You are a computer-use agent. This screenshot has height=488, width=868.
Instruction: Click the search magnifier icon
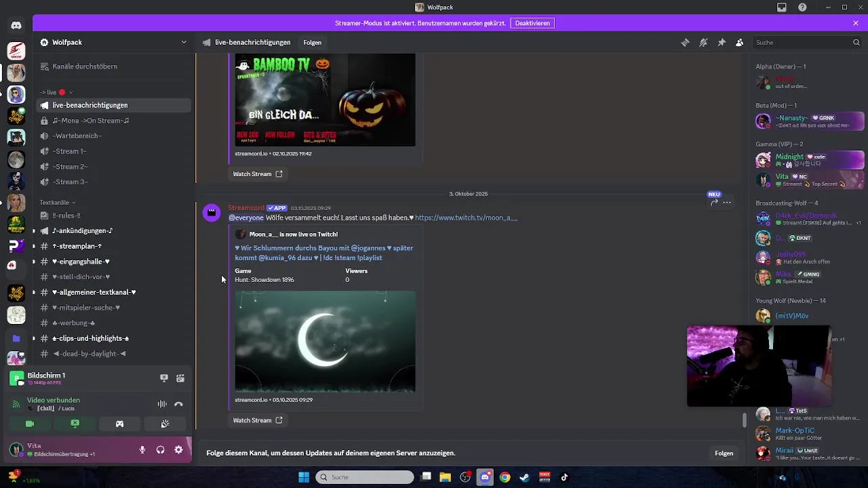tap(856, 42)
